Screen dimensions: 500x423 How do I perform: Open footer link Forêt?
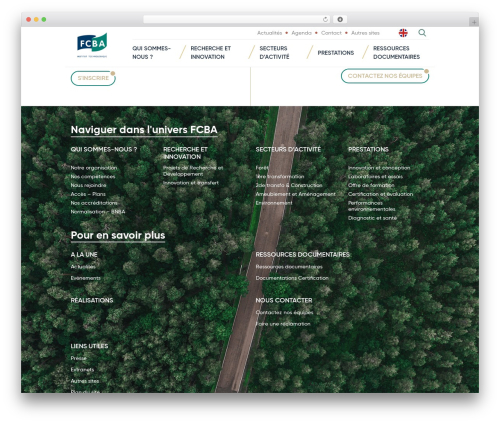(x=262, y=168)
